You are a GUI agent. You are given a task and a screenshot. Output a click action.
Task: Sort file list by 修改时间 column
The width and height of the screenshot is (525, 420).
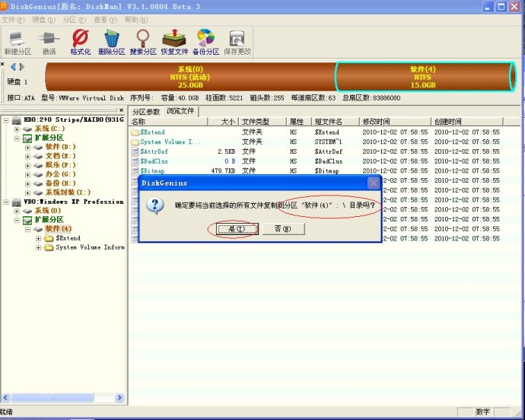pyautogui.click(x=395, y=121)
